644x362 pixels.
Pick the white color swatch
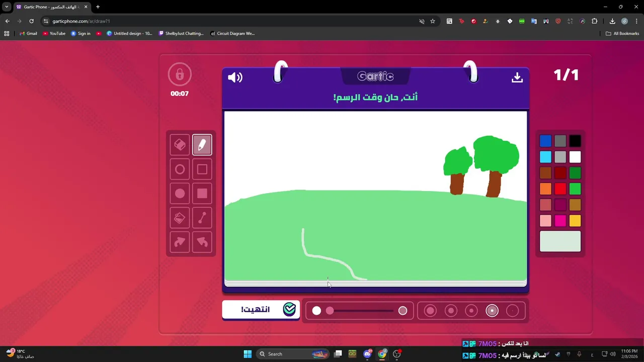click(x=575, y=157)
